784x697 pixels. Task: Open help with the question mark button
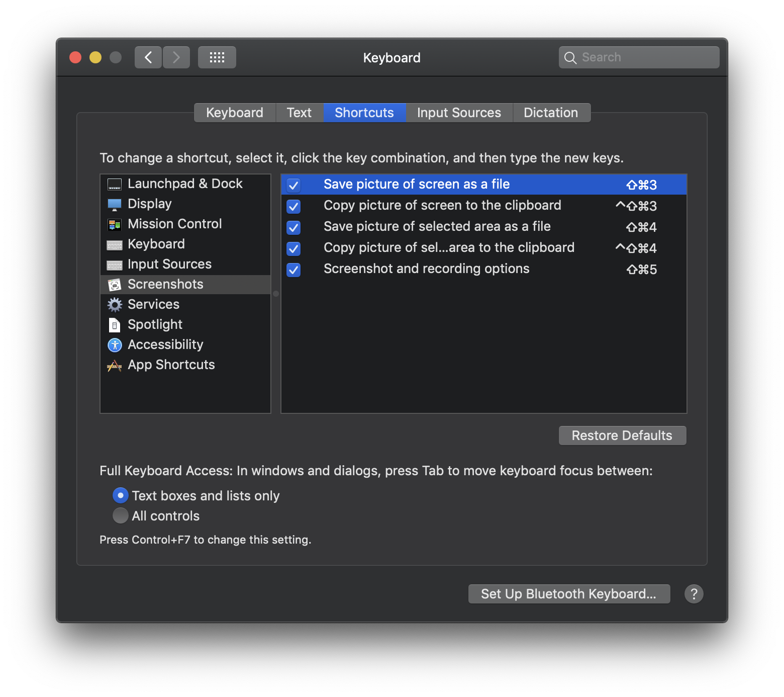click(694, 594)
